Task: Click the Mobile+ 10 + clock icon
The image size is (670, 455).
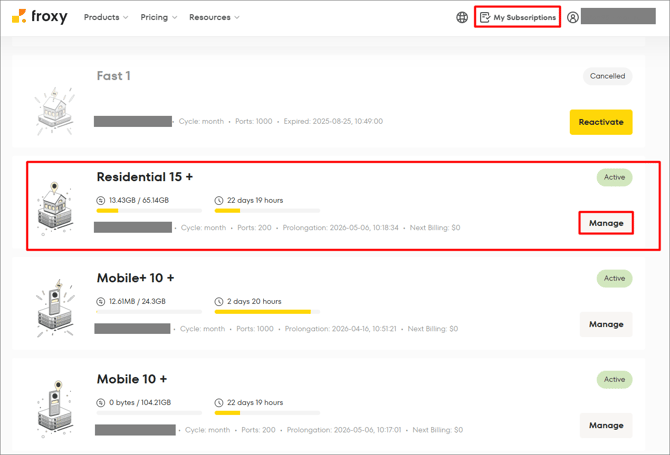Action: [220, 301]
